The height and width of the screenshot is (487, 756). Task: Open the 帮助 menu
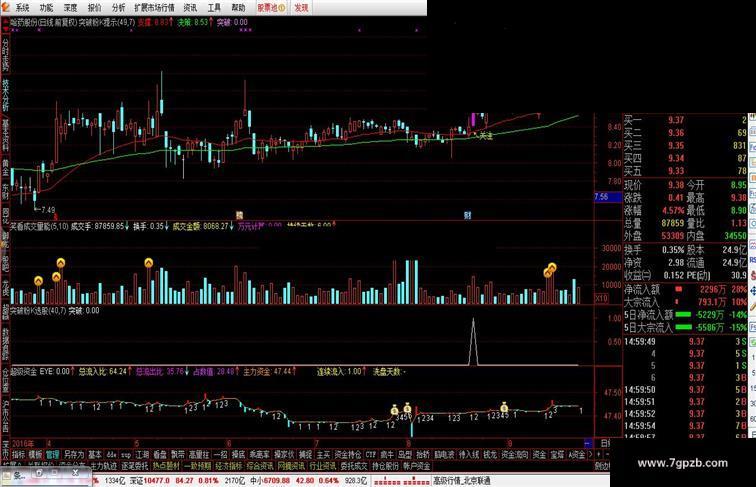click(x=238, y=8)
